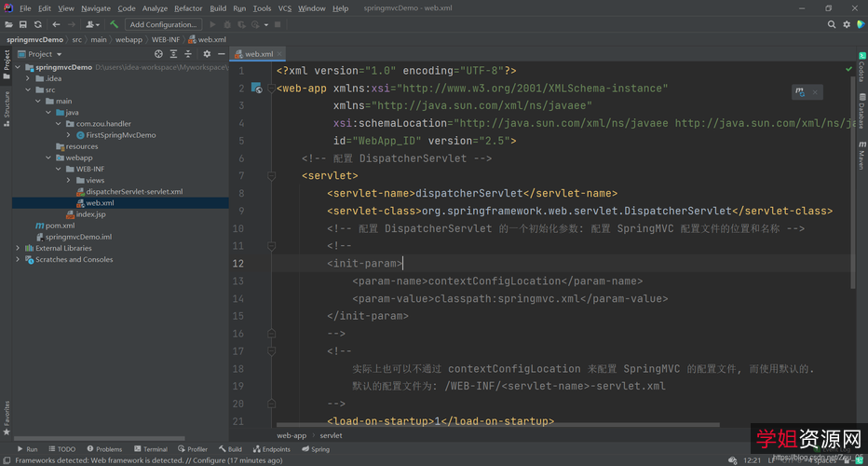Toggle fold marker at line 11 comment
868x466 pixels.
coord(271,246)
